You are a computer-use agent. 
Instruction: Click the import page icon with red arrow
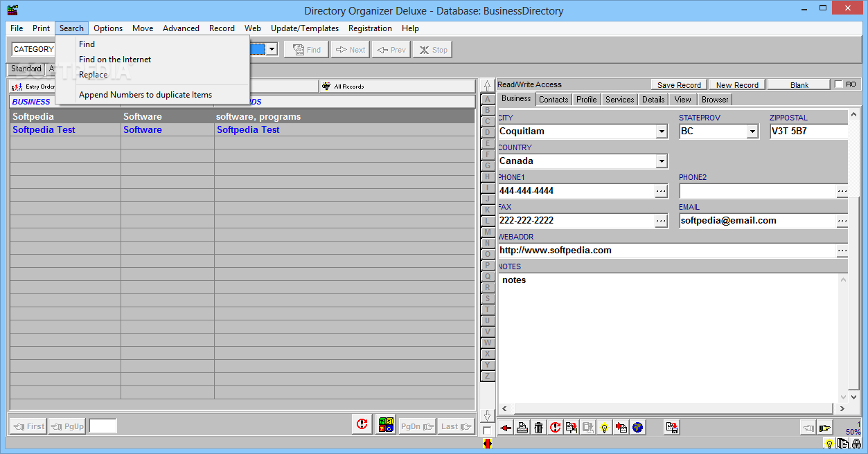pos(621,427)
